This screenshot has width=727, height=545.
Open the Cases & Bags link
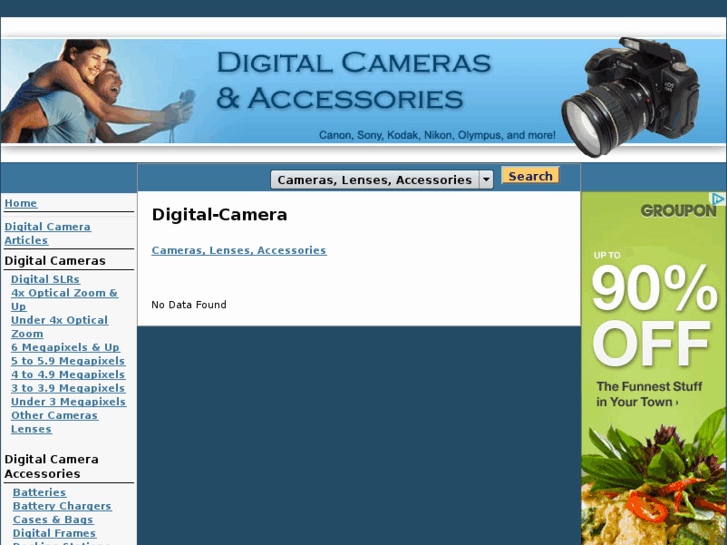tap(53, 519)
